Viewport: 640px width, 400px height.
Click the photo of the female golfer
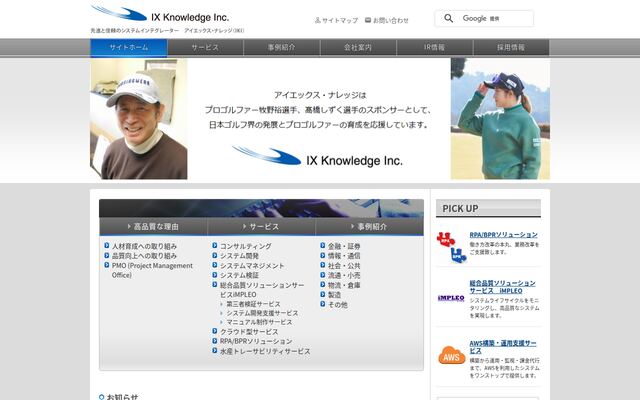(x=500, y=119)
